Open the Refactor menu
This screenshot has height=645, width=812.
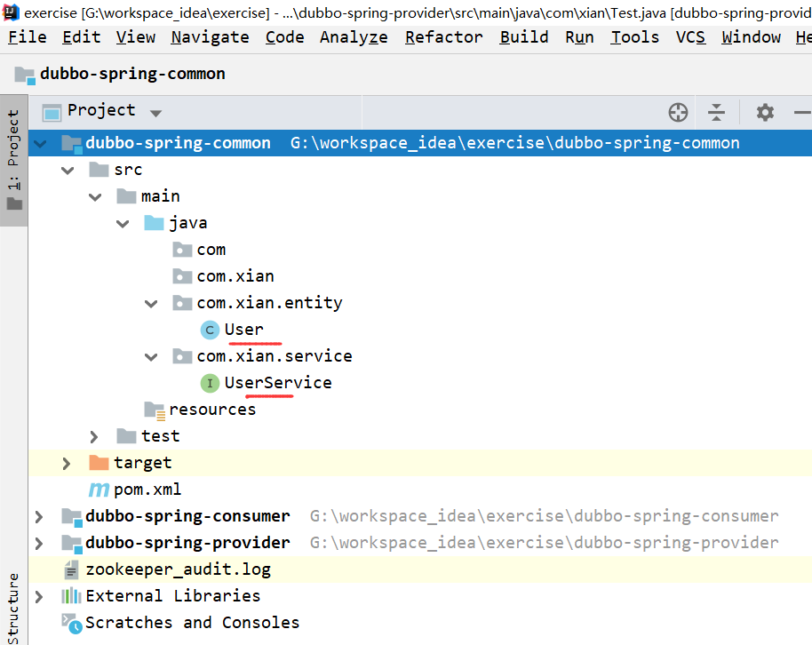[x=443, y=37]
